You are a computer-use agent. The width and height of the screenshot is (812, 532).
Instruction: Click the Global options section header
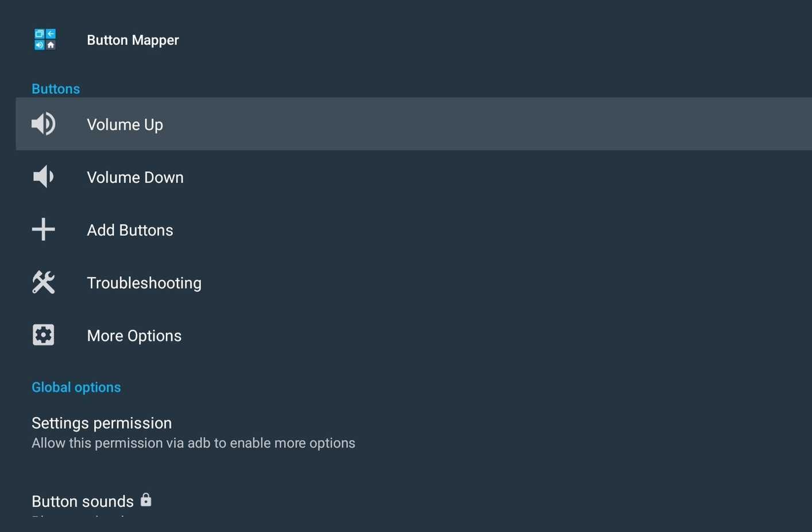click(x=76, y=387)
